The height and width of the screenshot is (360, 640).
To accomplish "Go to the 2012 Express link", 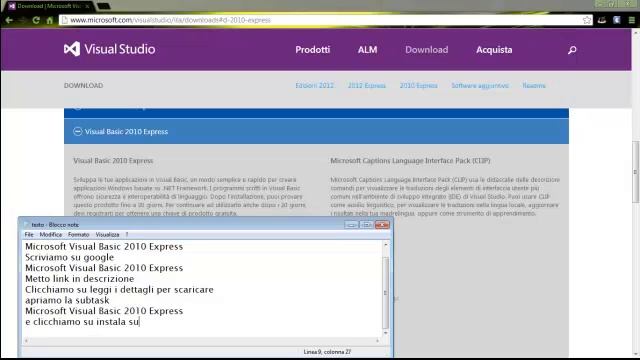I will 367,85.
